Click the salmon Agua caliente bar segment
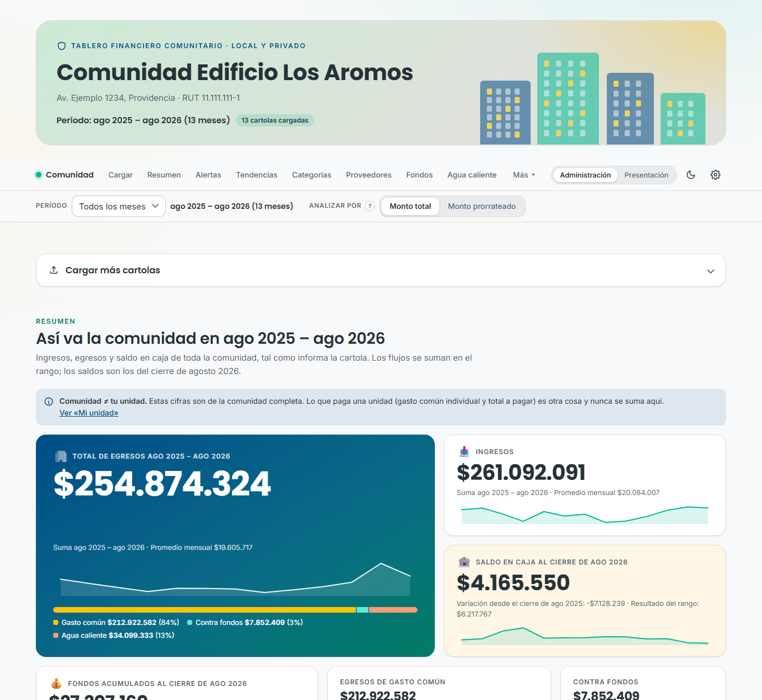This screenshot has width=762, height=700. coord(393,610)
